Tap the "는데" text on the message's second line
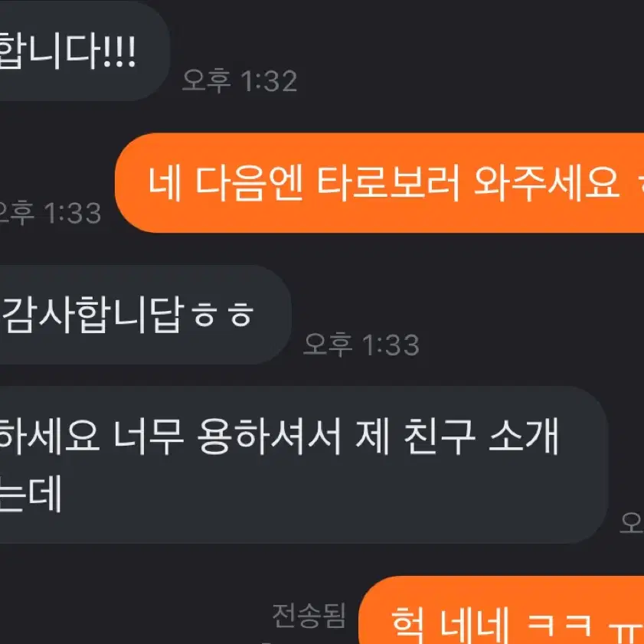 pyautogui.click(x=31, y=493)
